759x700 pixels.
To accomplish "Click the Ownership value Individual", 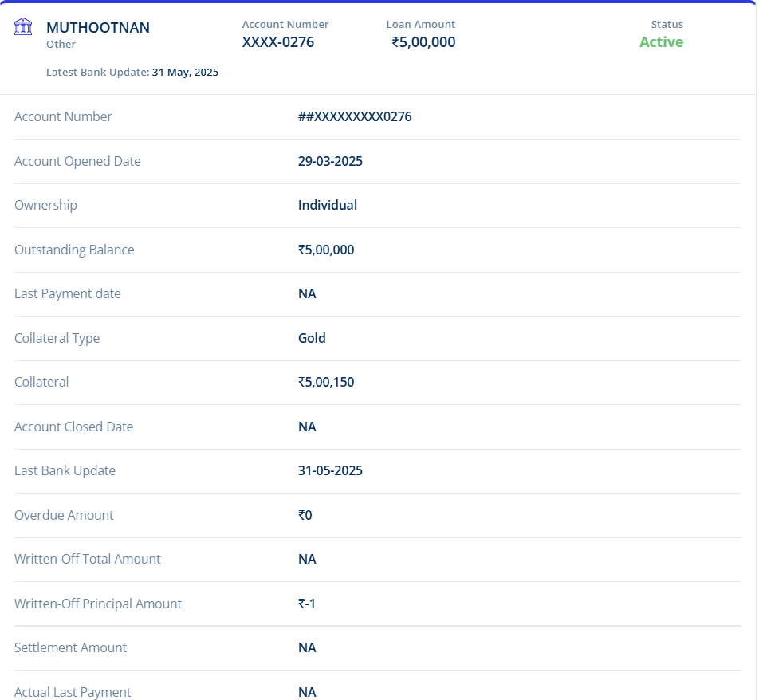I will click(328, 206).
